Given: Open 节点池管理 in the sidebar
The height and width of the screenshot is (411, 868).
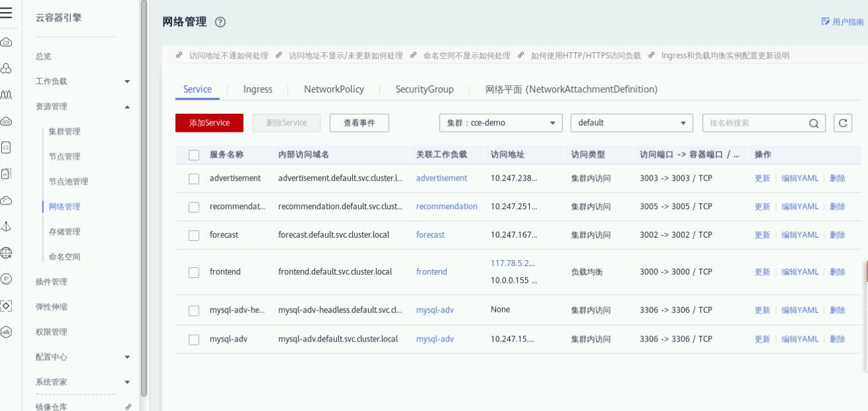Looking at the screenshot, I should 68,182.
